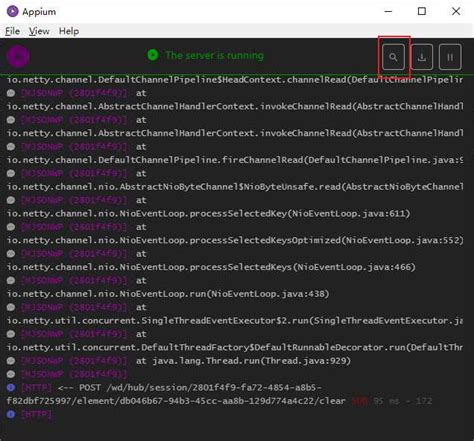Click the blue info icon beside the POST request entry
This screenshot has height=441, width=474.
tap(11, 388)
